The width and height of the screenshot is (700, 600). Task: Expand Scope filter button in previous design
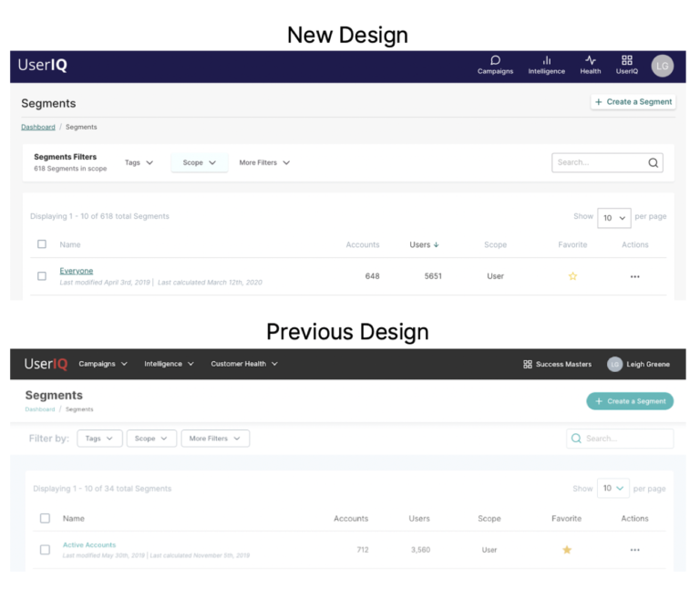pos(151,439)
